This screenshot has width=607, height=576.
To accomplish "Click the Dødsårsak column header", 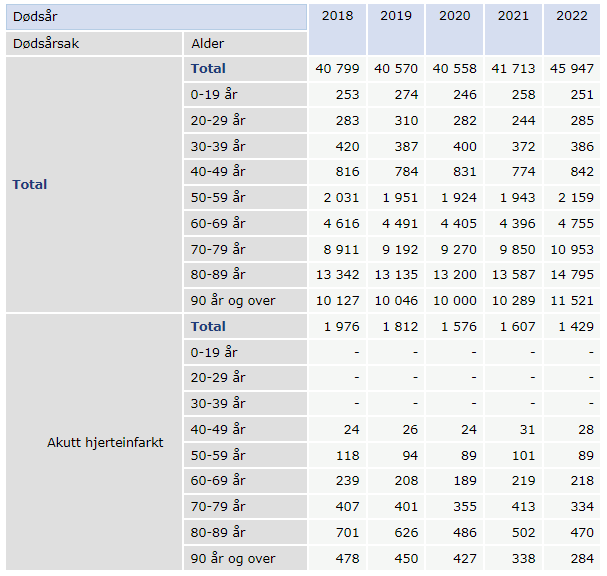I will [x=94, y=43].
